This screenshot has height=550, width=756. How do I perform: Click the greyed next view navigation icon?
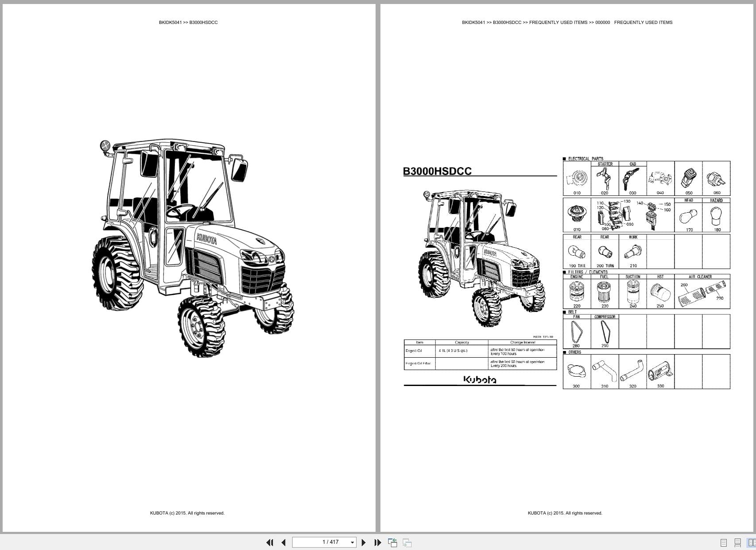pyautogui.click(x=407, y=542)
